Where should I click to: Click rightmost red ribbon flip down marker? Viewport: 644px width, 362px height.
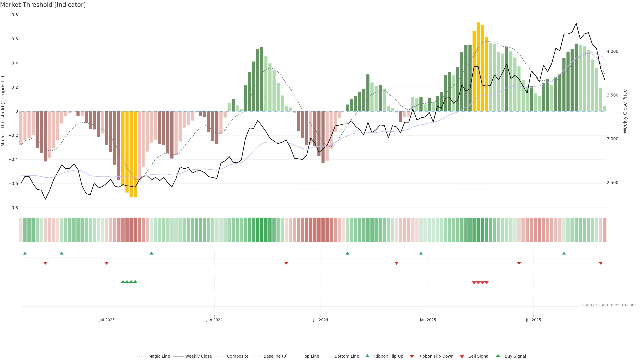[601, 263]
